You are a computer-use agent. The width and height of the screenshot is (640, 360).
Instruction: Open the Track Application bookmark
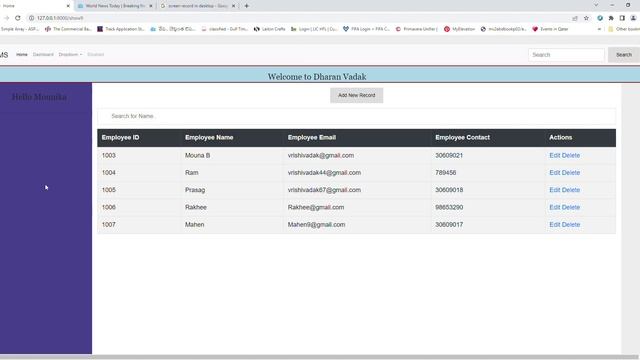121,29
